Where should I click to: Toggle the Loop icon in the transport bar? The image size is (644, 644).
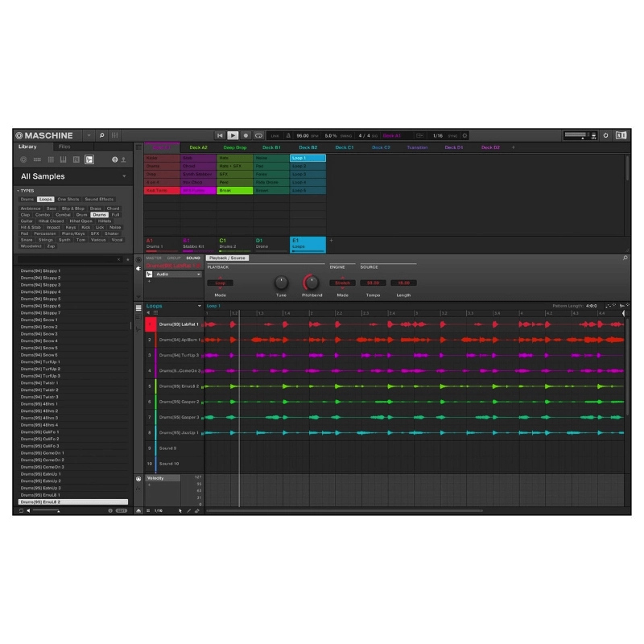(258, 134)
